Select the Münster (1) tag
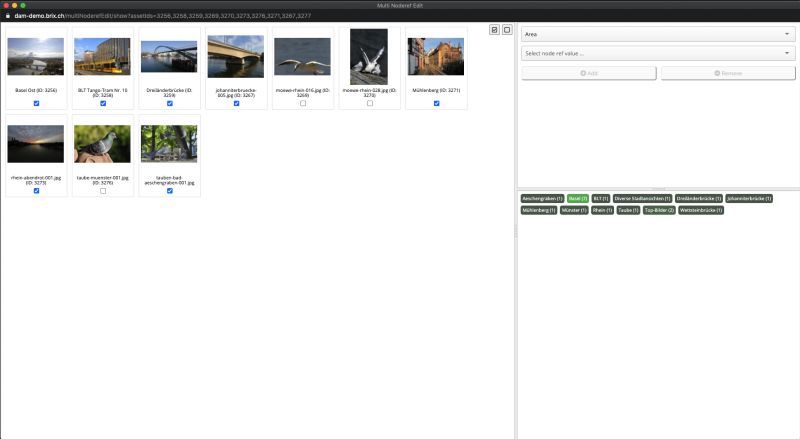800x439 pixels. 574,210
